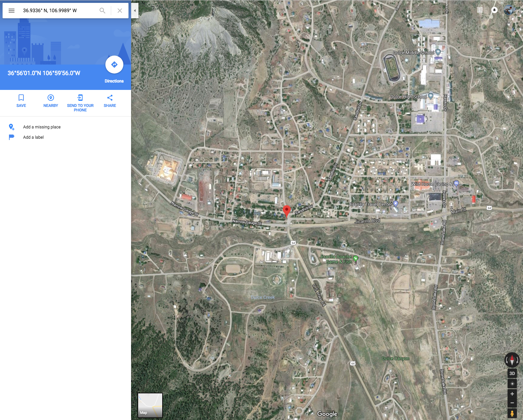Open the hamburger main menu
This screenshot has height=420, width=523.
pyautogui.click(x=12, y=11)
